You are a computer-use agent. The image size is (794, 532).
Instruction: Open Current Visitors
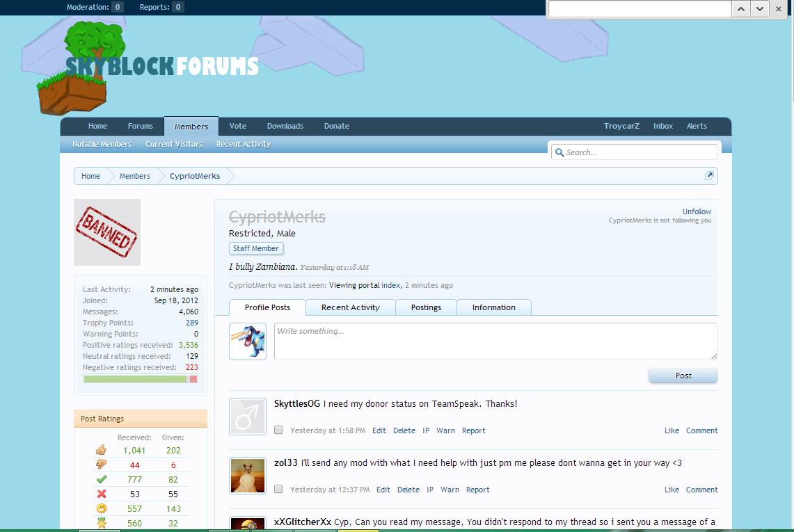click(x=174, y=144)
